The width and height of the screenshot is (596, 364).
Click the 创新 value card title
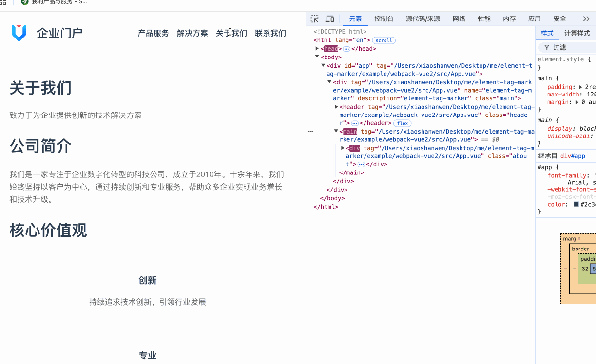click(x=148, y=280)
